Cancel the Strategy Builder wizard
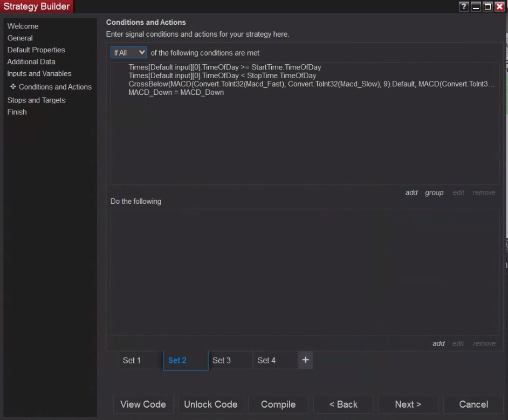Image resolution: width=508 pixels, height=420 pixels. [x=473, y=404]
